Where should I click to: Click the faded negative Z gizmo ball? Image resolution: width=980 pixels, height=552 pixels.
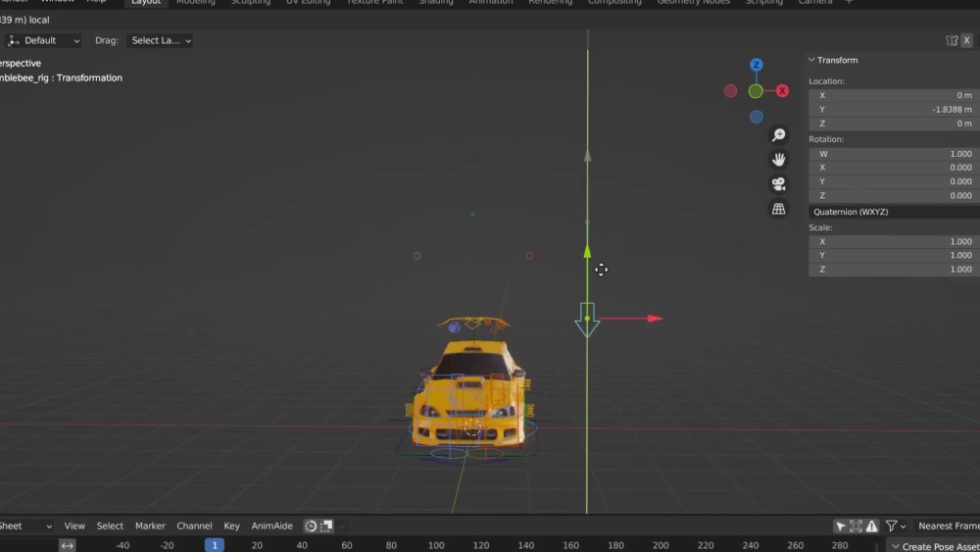757,117
